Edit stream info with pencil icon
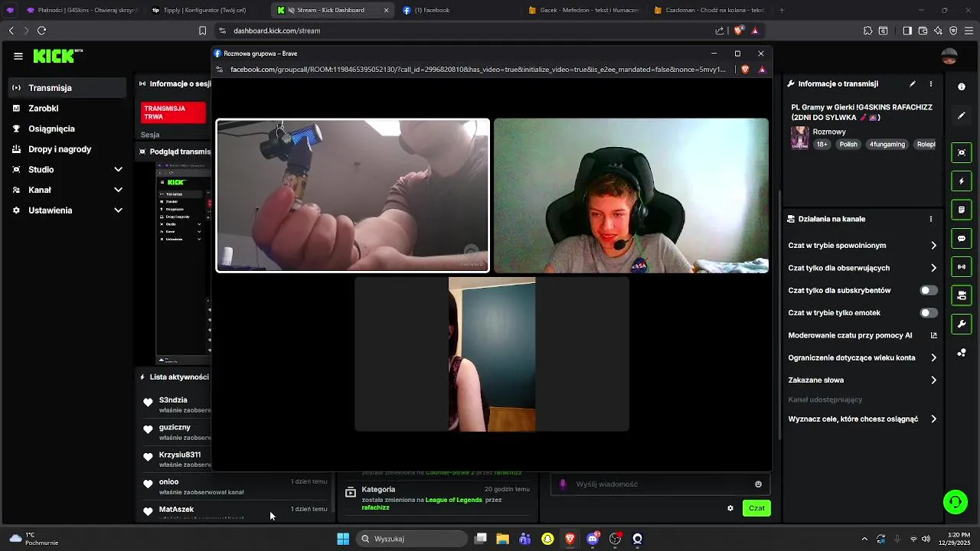This screenshot has width=980, height=551. click(x=912, y=83)
